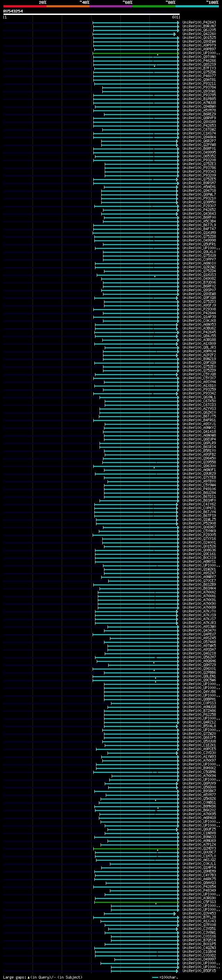This screenshot has width=222, height=980.
Task: Select hit UniRef100_O49995
Action: tap(199, 153)
